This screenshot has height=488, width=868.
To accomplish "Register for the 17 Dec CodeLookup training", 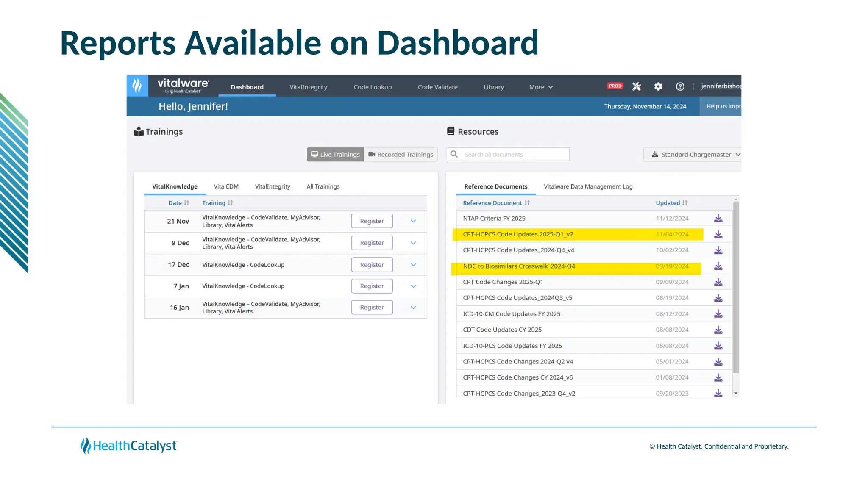I will pos(372,265).
